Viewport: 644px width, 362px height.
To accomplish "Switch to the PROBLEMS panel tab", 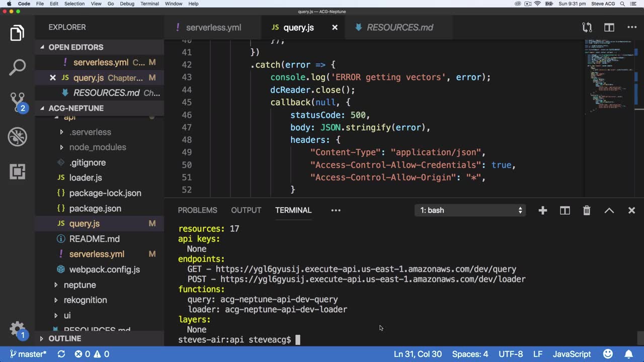I will point(197,210).
